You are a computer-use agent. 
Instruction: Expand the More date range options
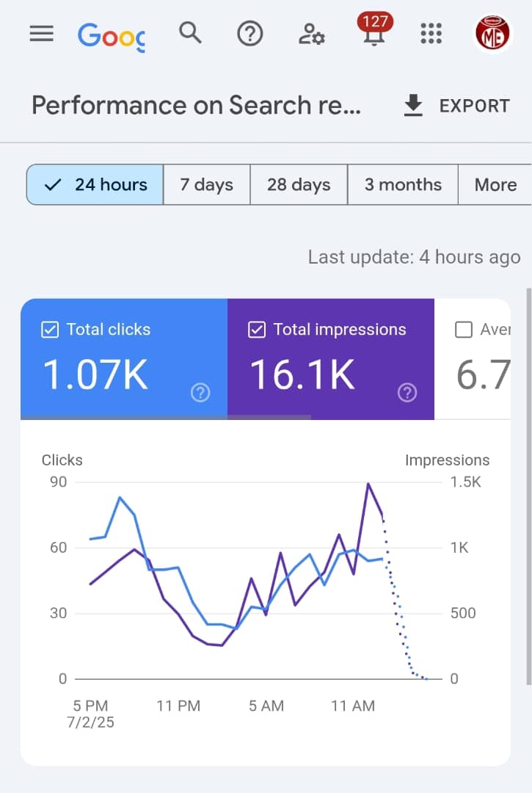(495, 184)
